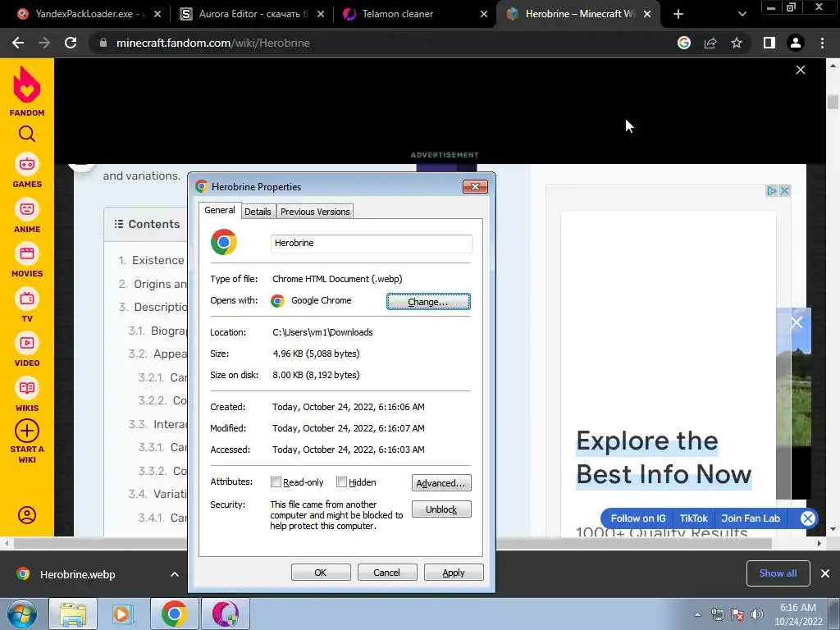Dismiss the social links bar
840x630 pixels.
pyautogui.click(x=808, y=518)
